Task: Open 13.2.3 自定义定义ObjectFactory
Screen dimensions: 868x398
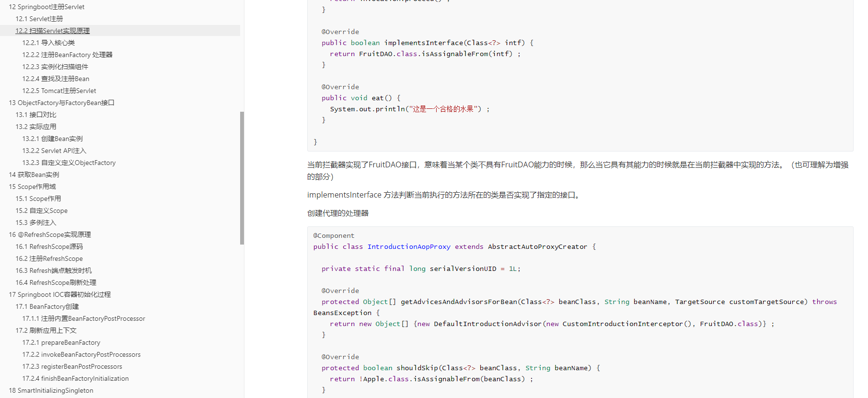Action: coord(69,163)
